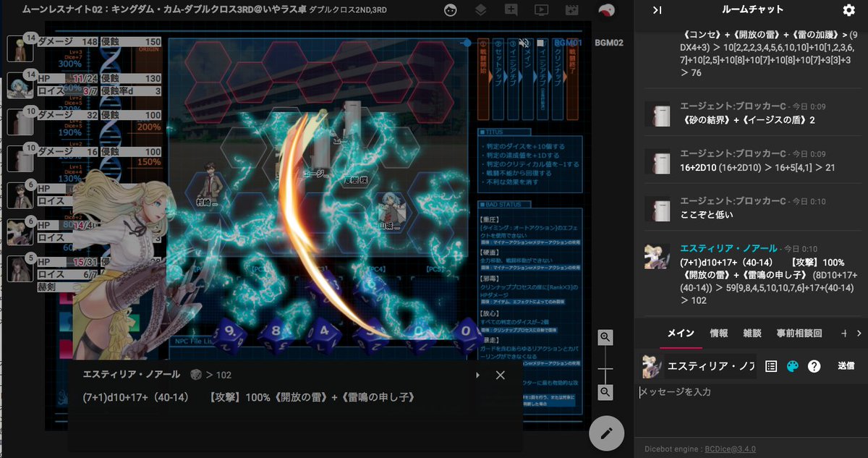
Task: Switch to the 事前相談回 chat tab
Action: click(799, 334)
